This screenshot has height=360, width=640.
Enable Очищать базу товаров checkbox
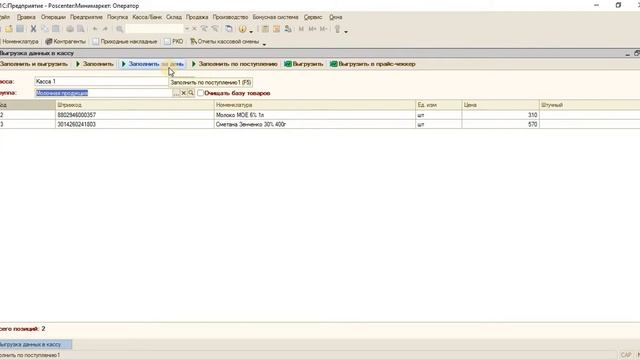click(x=200, y=93)
